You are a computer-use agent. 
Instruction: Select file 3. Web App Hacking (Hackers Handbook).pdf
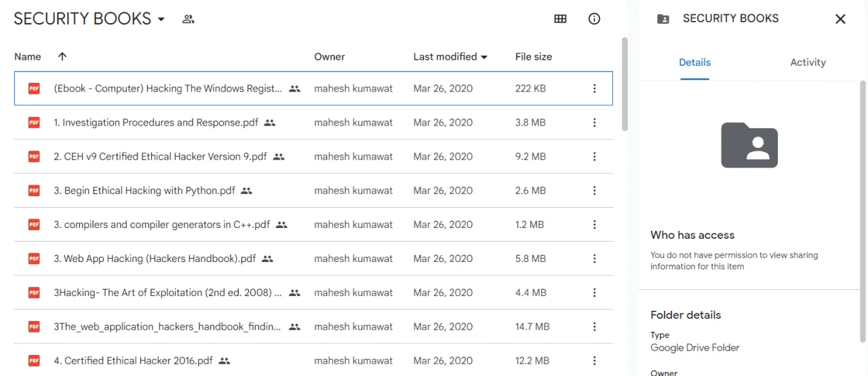313,259
